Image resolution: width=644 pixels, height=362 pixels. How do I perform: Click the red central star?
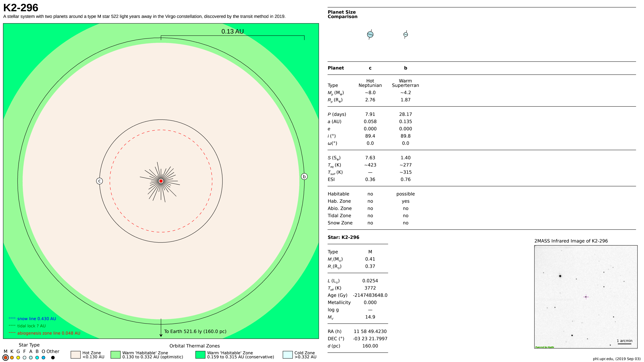pos(161,181)
